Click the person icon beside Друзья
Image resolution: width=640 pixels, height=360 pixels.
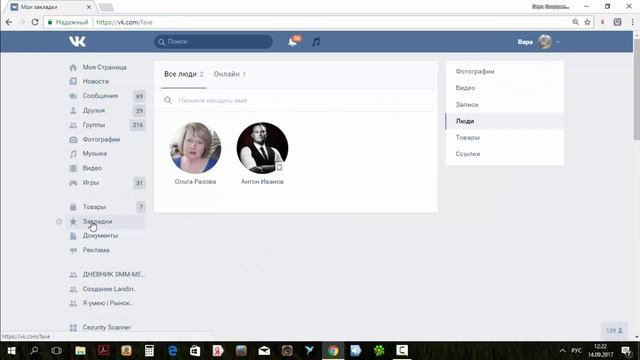pyautogui.click(x=73, y=110)
